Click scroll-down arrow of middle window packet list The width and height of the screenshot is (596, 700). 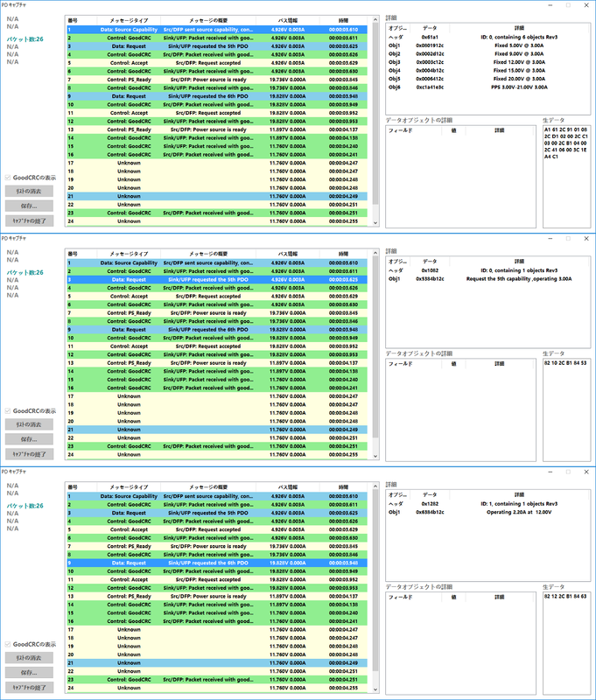pyautogui.click(x=375, y=456)
